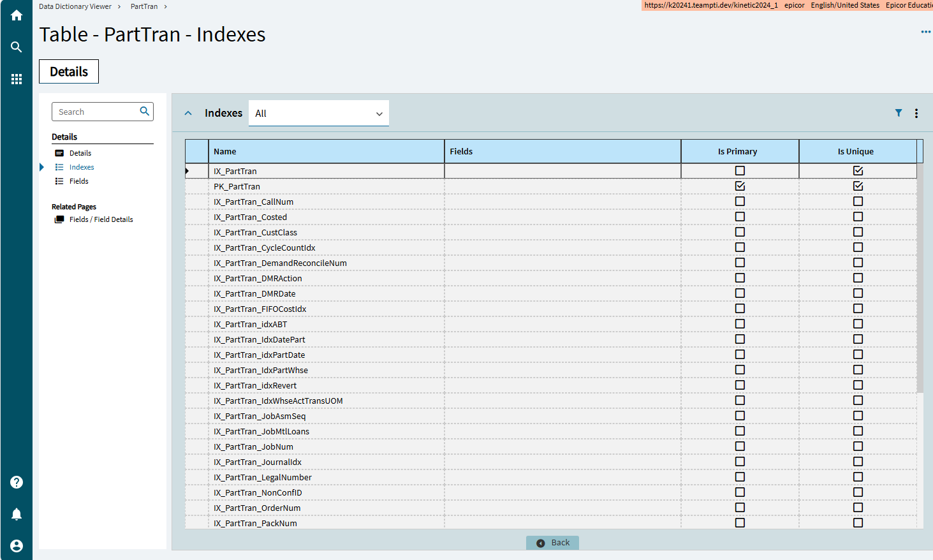Collapse the Indexes panel chevron
The width and height of the screenshot is (933, 560).
pyautogui.click(x=188, y=114)
